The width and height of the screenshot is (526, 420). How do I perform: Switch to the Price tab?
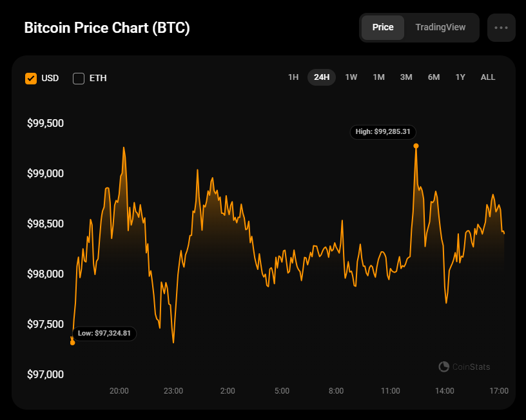pos(383,28)
